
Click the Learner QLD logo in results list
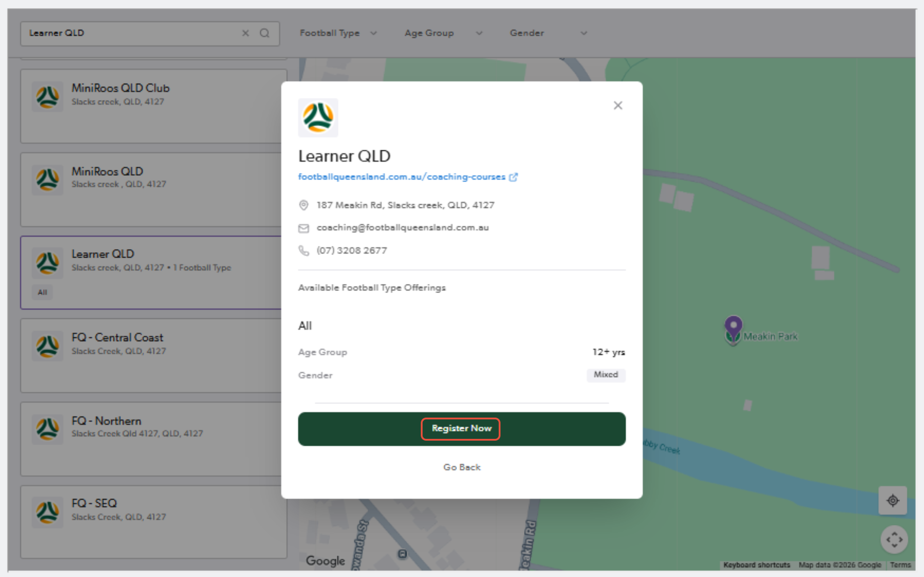48,263
